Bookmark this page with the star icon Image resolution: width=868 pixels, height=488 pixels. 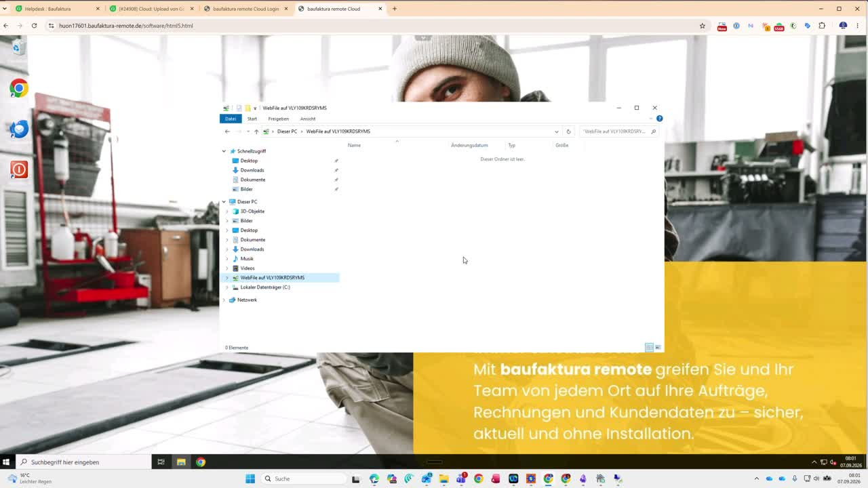(703, 26)
